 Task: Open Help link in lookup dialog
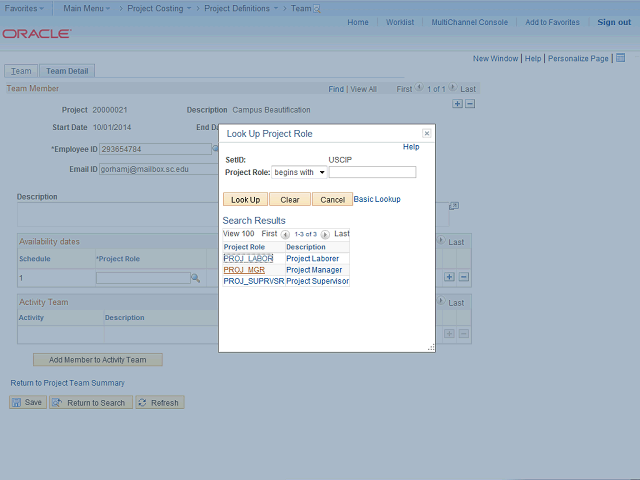411,147
